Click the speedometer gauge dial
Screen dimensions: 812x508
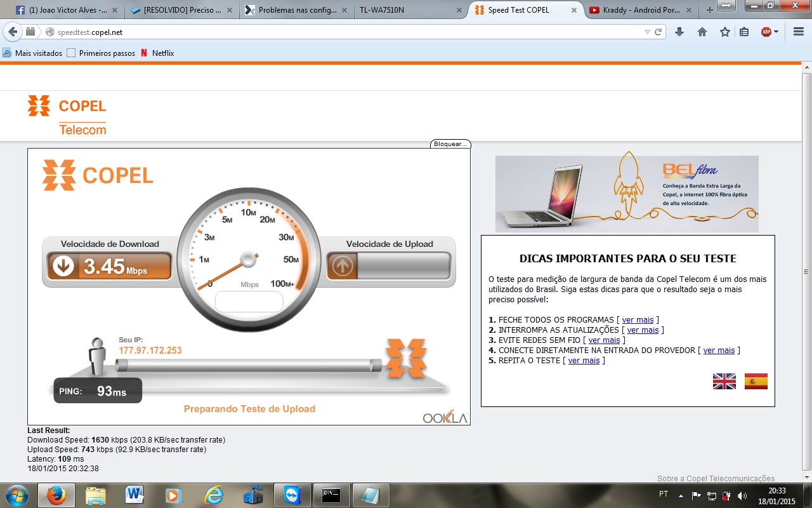248,259
